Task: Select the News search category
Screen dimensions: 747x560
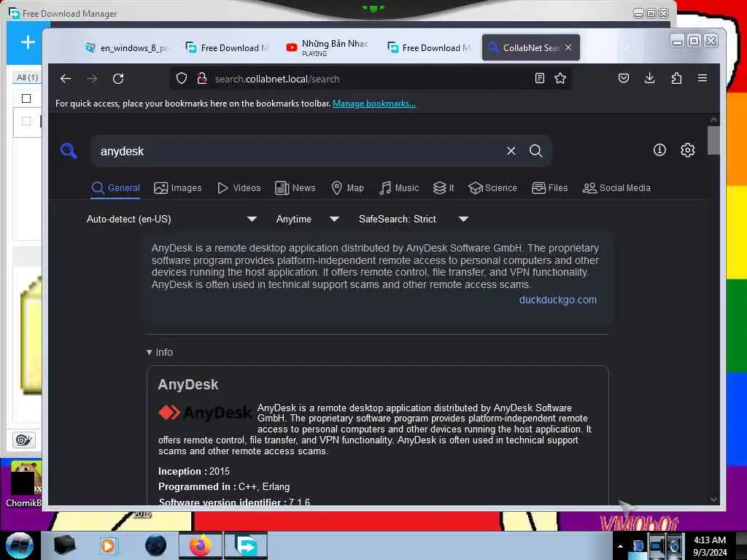Action: 295,188
